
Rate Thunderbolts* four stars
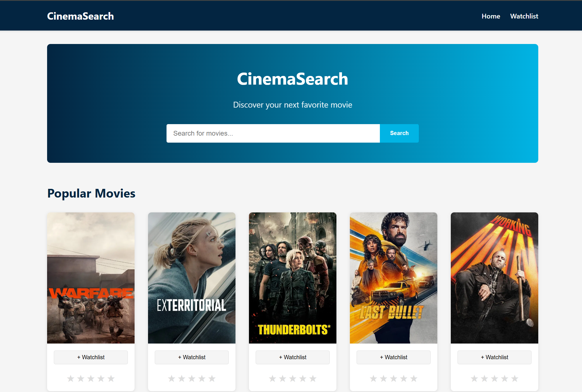tap(303, 379)
